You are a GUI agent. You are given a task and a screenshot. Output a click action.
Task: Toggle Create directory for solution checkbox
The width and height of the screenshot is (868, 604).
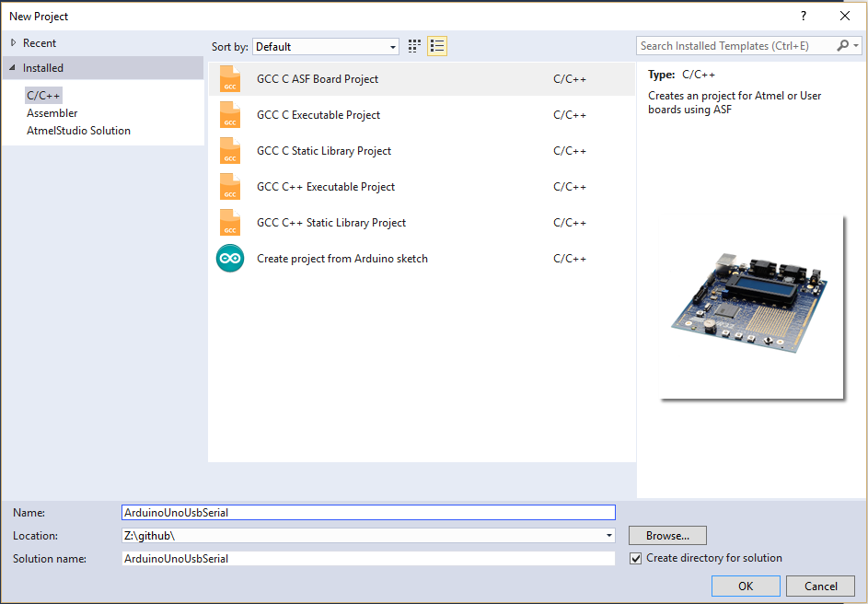pos(635,558)
